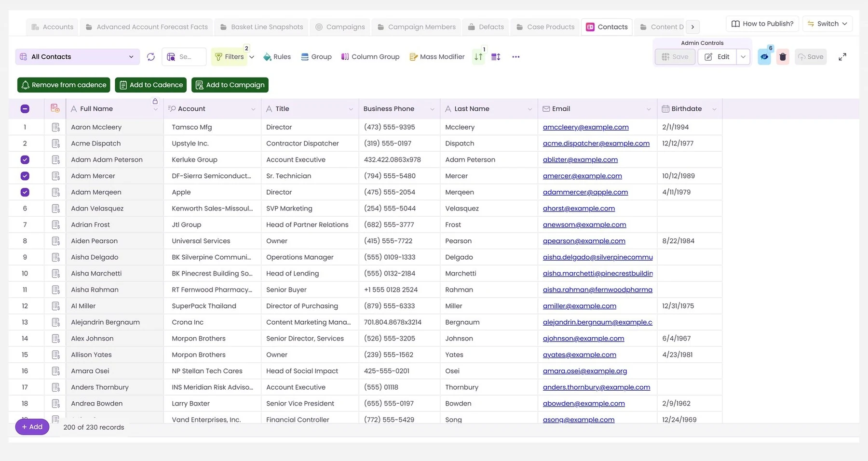868x461 pixels.
Task: Open the Group tool
Action: [x=316, y=57]
